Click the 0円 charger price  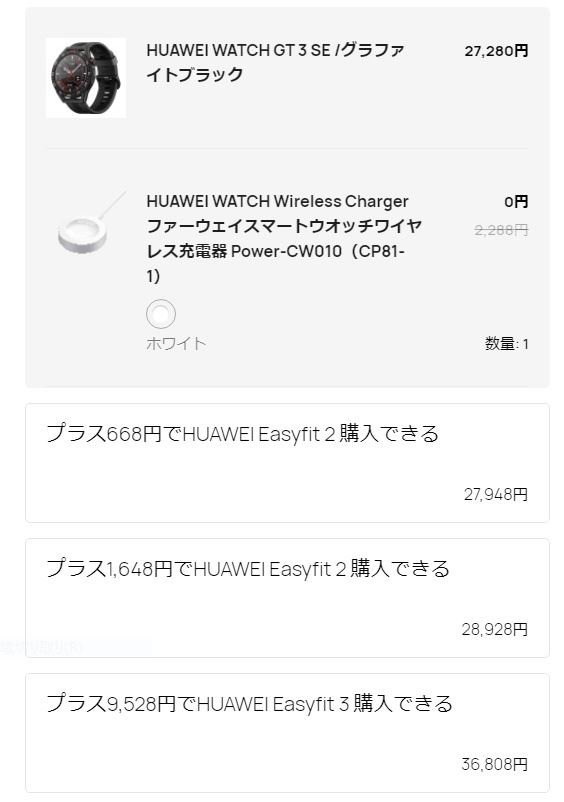516,202
